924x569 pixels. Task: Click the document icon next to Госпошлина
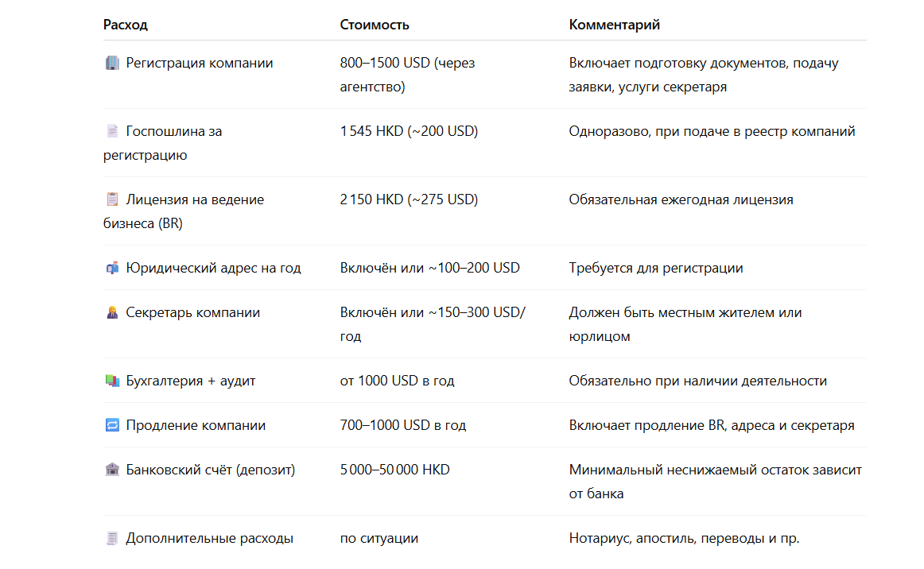112,131
